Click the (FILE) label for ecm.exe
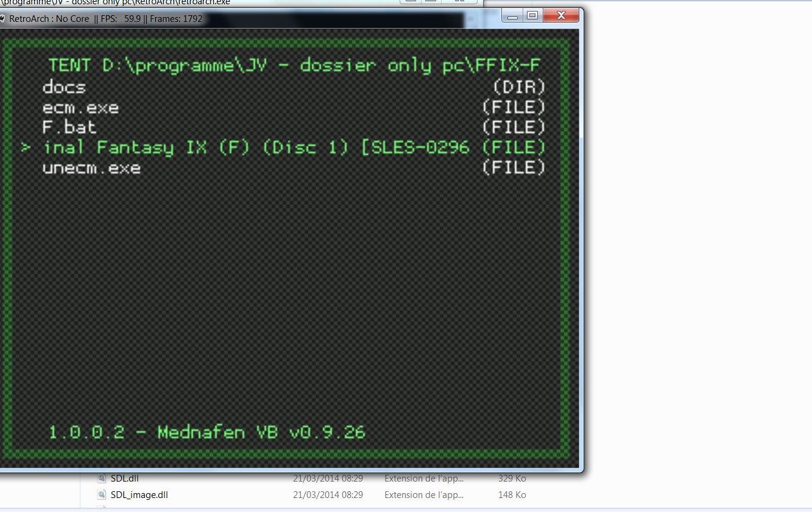The height and width of the screenshot is (512, 812). point(514,108)
